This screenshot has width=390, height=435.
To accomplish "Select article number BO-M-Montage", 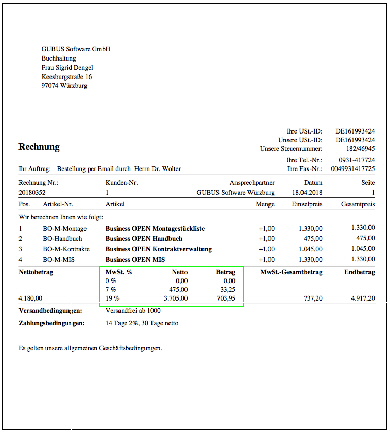I will coord(65,229).
